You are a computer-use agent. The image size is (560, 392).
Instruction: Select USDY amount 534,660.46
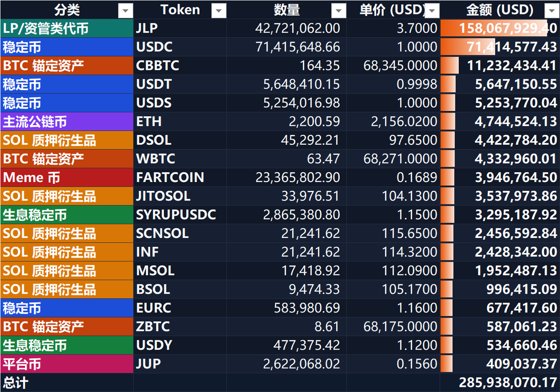pos(500,345)
